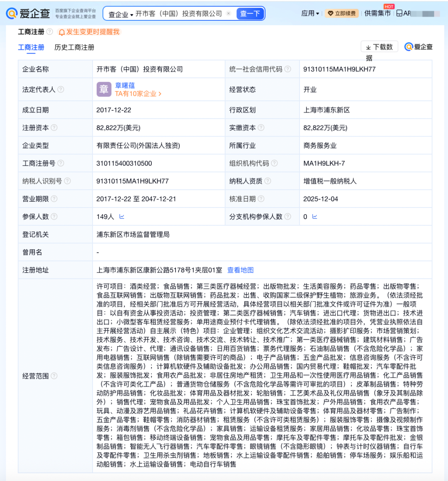
Task: Select the 工商注册 tab
Action: [x=31, y=47]
